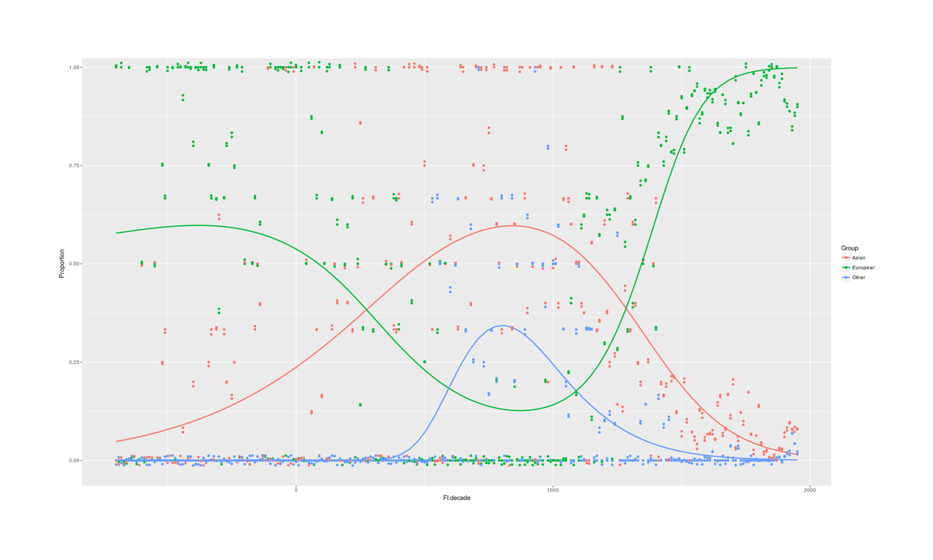Click the 'European' legend label
This screenshot has width=933, height=560.
pos(863,267)
